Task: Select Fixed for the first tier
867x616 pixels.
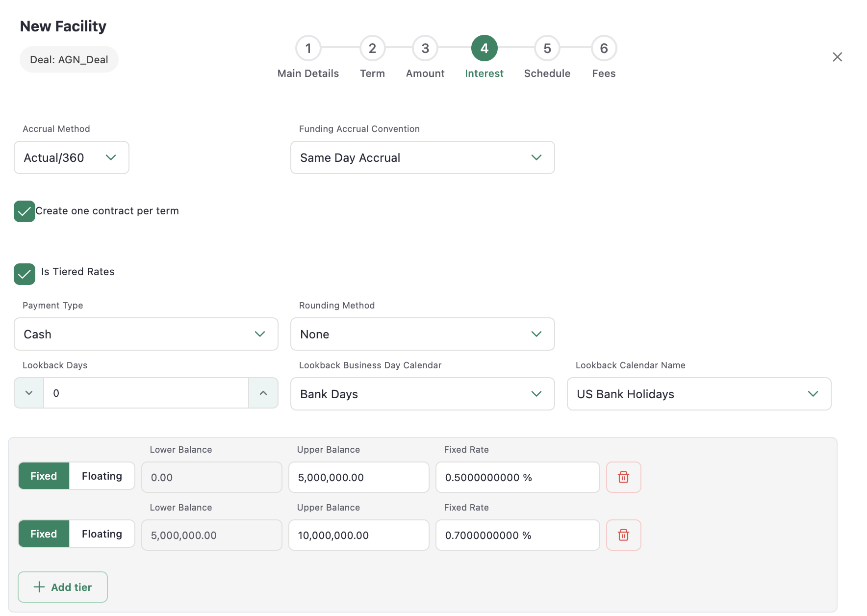Action: point(44,476)
